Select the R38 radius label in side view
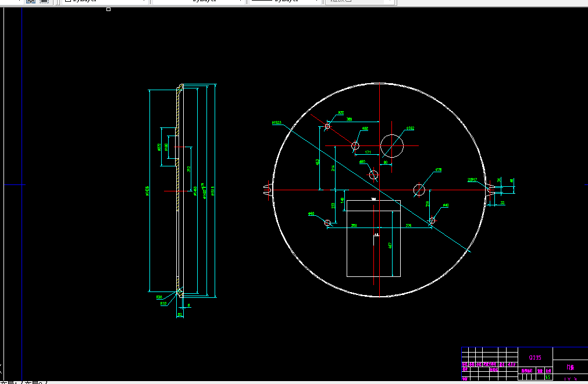588x384 pixels. pyautogui.click(x=159, y=297)
